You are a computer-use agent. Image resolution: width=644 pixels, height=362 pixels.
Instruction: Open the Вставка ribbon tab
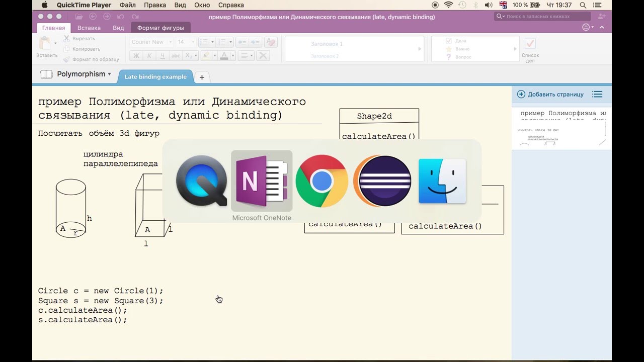click(89, 28)
